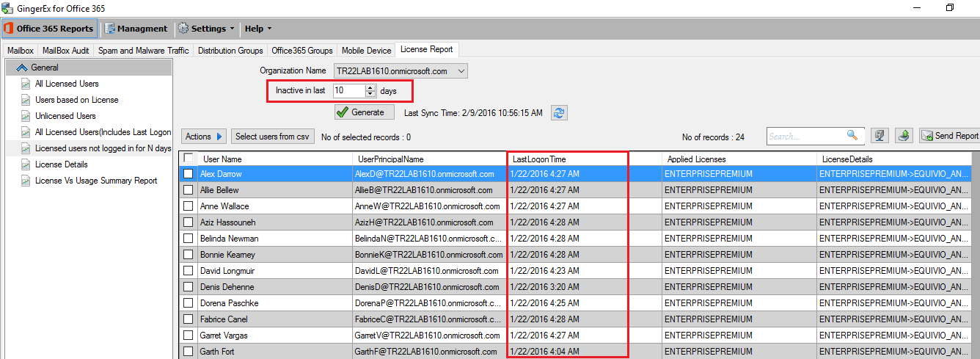Check the box next to Bonnie Kearney
980x359 pixels.
click(189, 255)
